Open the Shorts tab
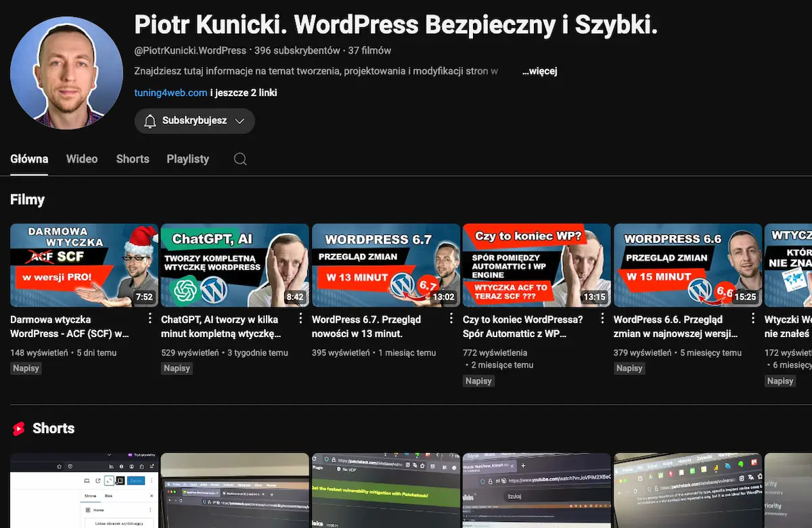 [x=133, y=159]
